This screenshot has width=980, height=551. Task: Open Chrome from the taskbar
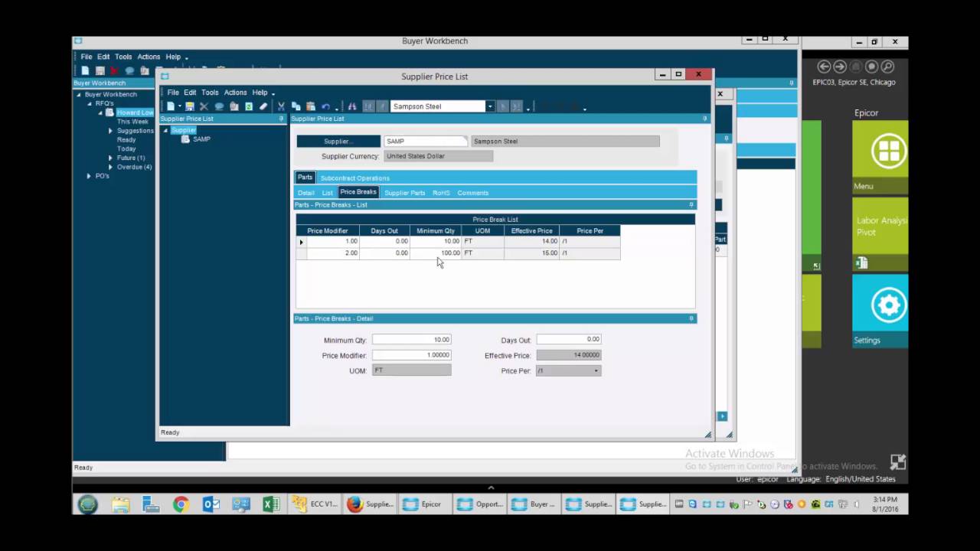(x=181, y=504)
